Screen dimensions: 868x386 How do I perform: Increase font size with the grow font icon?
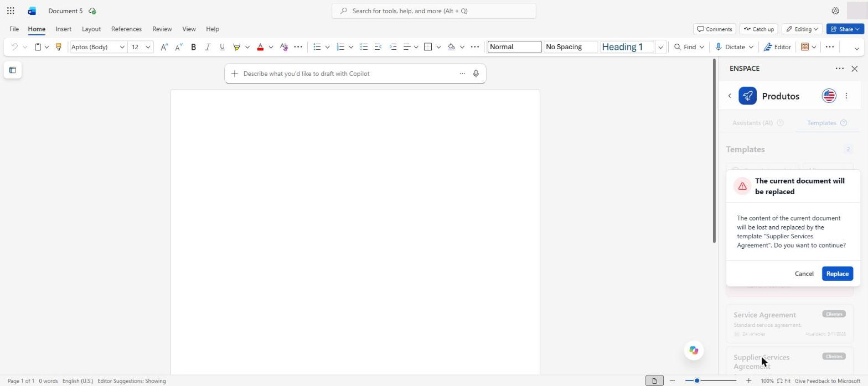164,47
